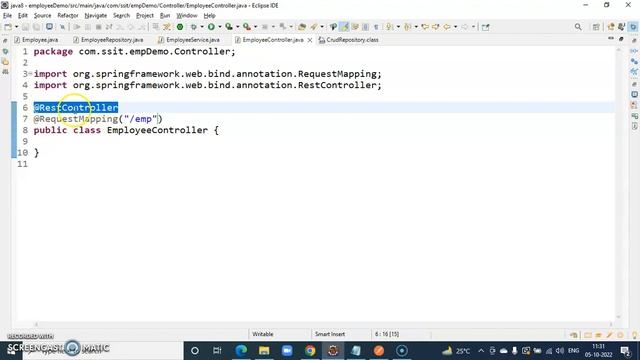The width and height of the screenshot is (640, 360).
Task: Open the Navigate menu
Action: point(96,16)
